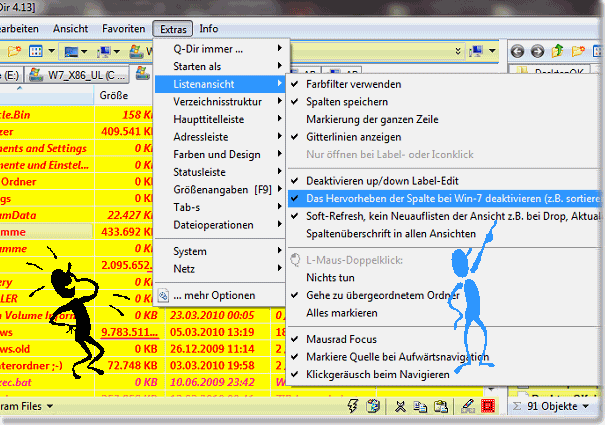Open dropdown arrow beside desktop monitor icon
Viewport: 605px width, 425px height.
tap(84, 51)
